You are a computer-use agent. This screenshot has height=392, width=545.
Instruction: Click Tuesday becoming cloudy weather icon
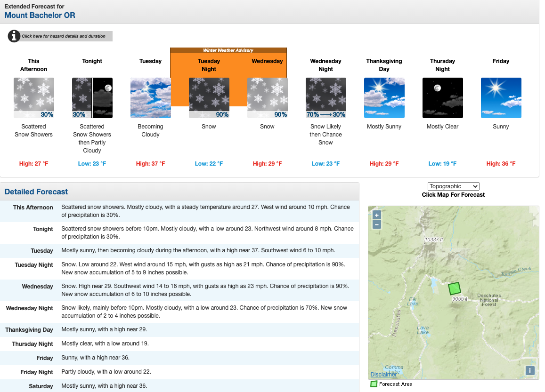151,98
